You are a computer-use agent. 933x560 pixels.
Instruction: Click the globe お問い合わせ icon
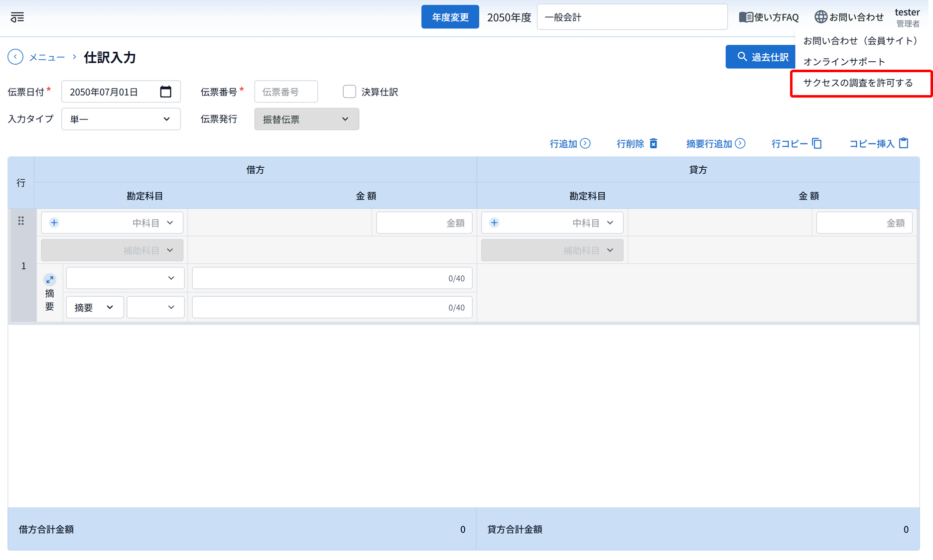(820, 17)
